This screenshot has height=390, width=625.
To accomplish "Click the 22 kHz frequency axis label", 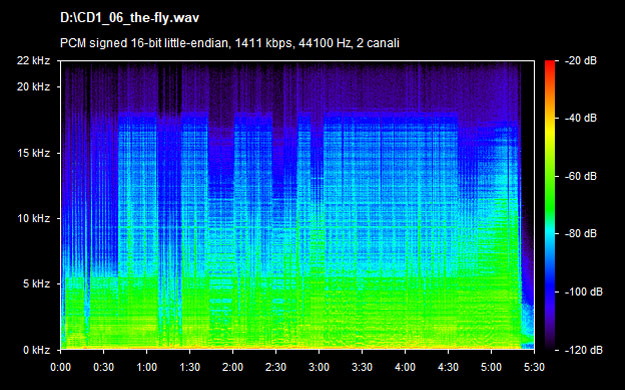I will 33,61.
